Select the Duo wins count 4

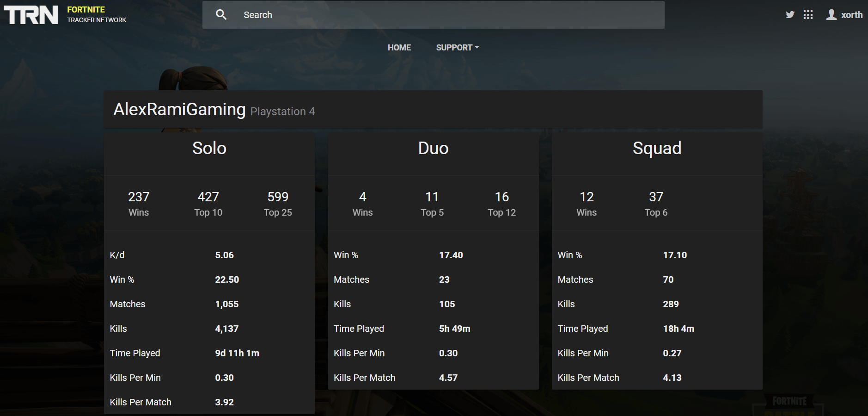363,197
